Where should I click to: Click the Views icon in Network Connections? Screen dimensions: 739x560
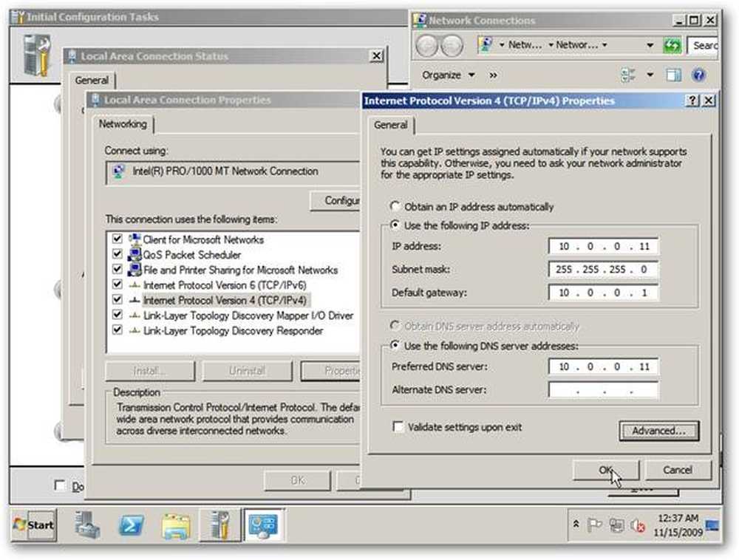pos(627,75)
